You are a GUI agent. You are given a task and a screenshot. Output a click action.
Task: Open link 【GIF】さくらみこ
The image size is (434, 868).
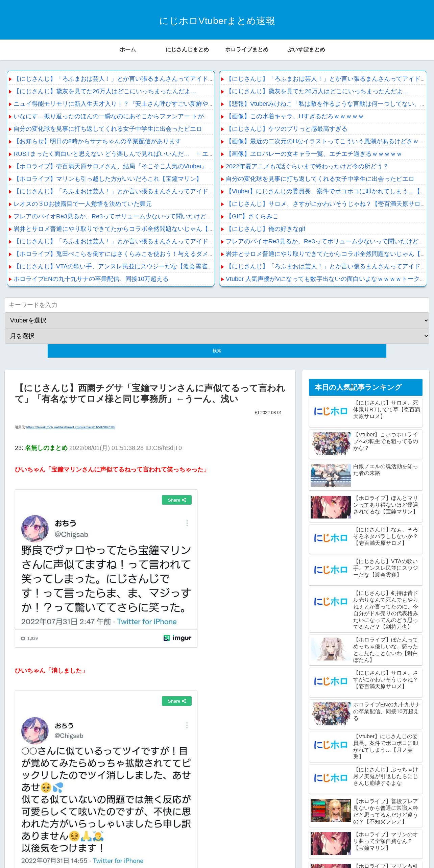tap(252, 216)
